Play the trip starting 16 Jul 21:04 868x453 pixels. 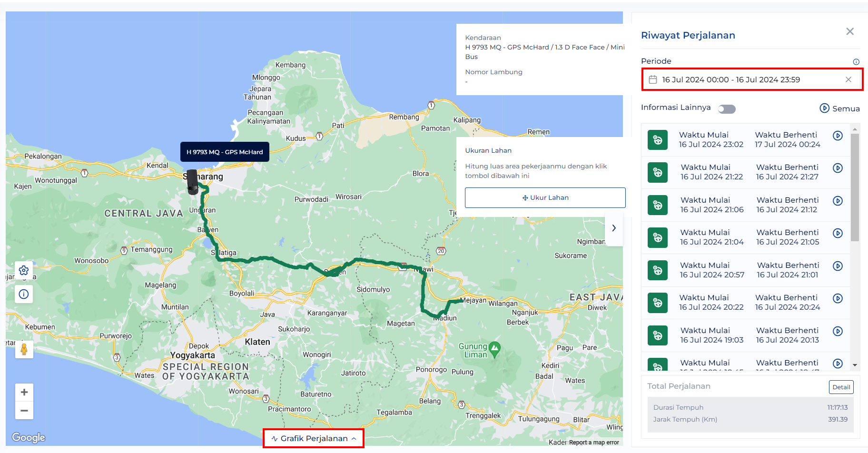(x=838, y=233)
